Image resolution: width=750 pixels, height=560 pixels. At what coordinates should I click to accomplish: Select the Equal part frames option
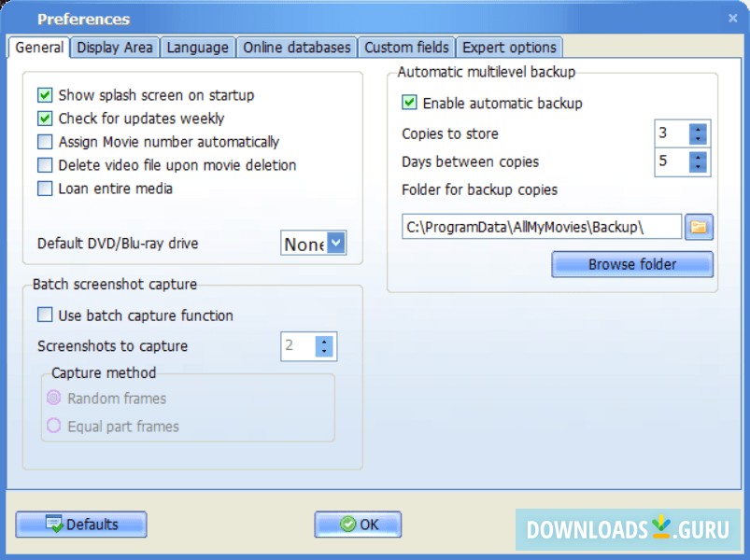(x=55, y=427)
